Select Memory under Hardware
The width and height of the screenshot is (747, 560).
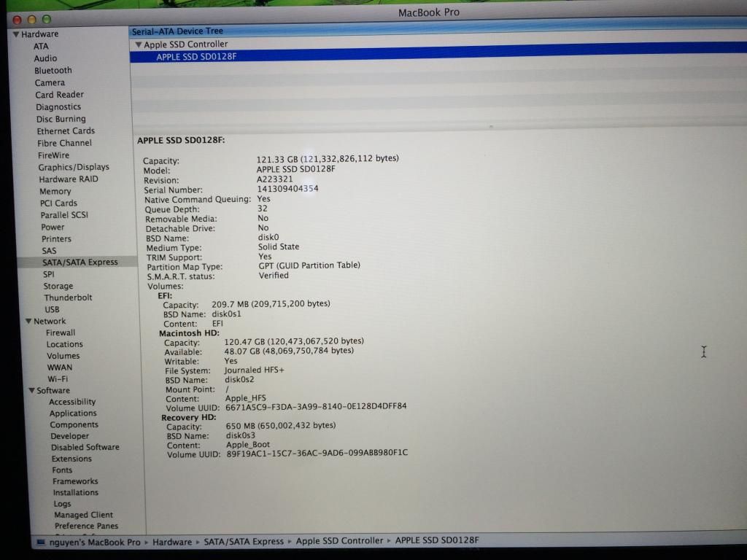pyautogui.click(x=54, y=191)
